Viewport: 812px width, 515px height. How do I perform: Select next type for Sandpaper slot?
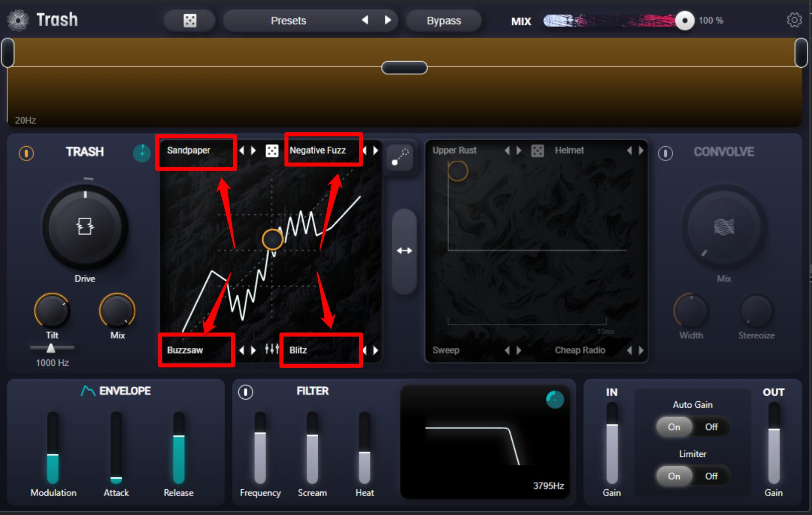pos(254,150)
